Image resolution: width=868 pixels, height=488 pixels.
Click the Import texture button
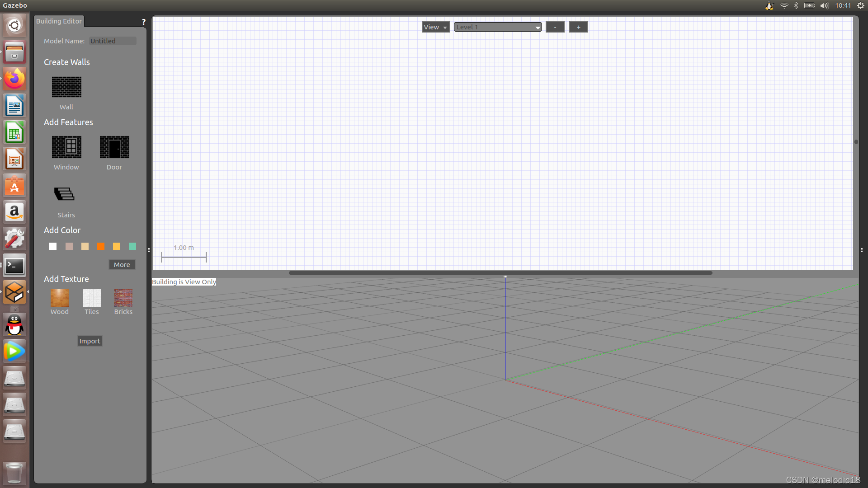pyautogui.click(x=90, y=341)
